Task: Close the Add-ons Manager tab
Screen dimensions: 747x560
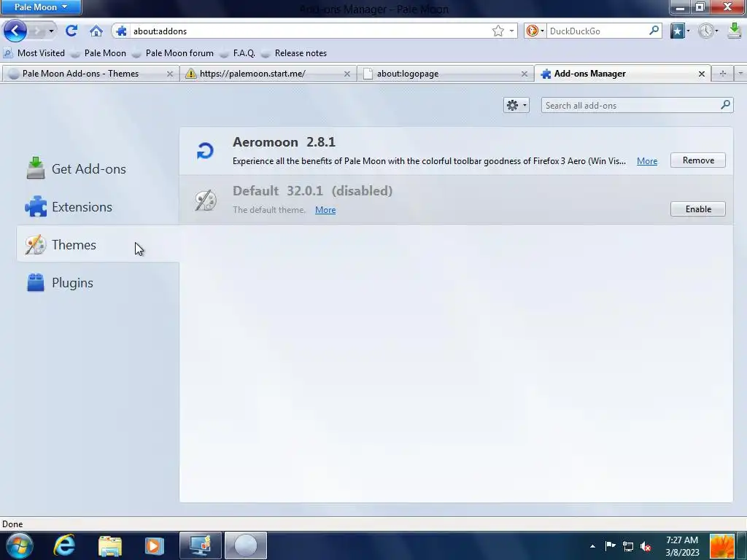Action: pyautogui.click(x=701, y=74)
